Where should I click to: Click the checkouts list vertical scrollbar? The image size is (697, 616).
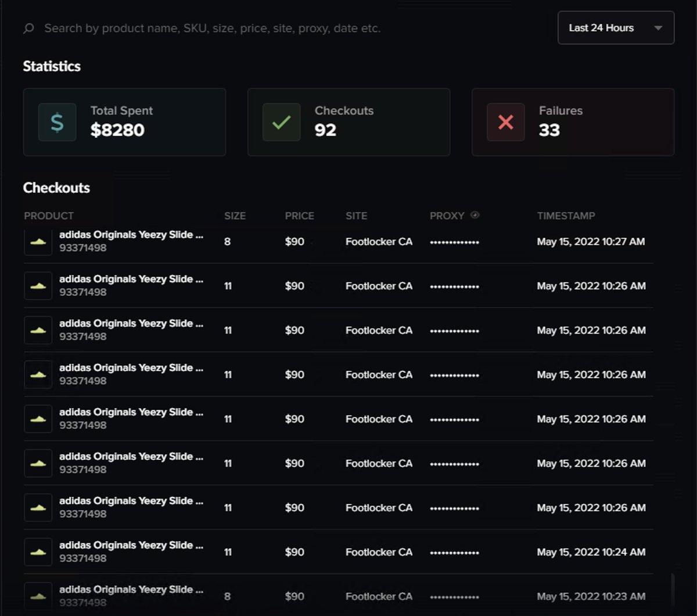[671, 590]
